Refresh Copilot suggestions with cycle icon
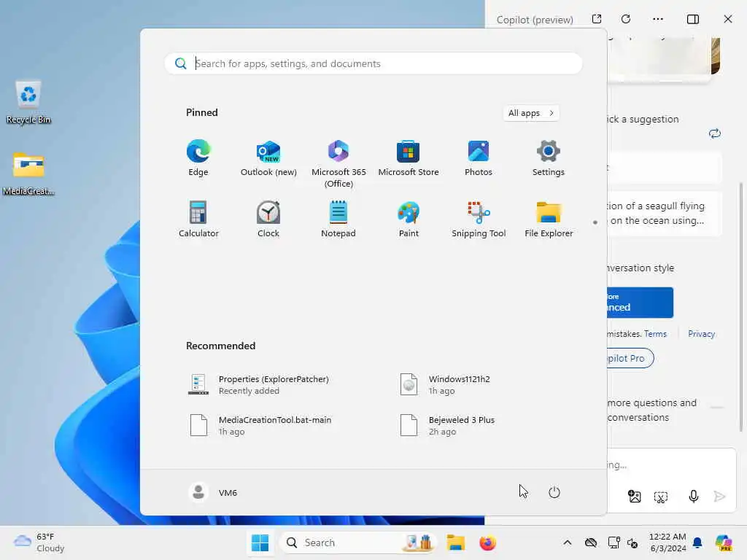This screenshot has height=560, width=747. pos(715,133)
